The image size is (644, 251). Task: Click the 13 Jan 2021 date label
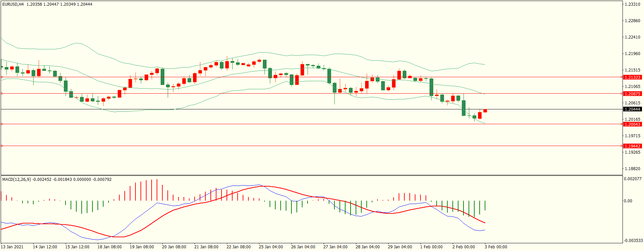[x=12, y=247]
